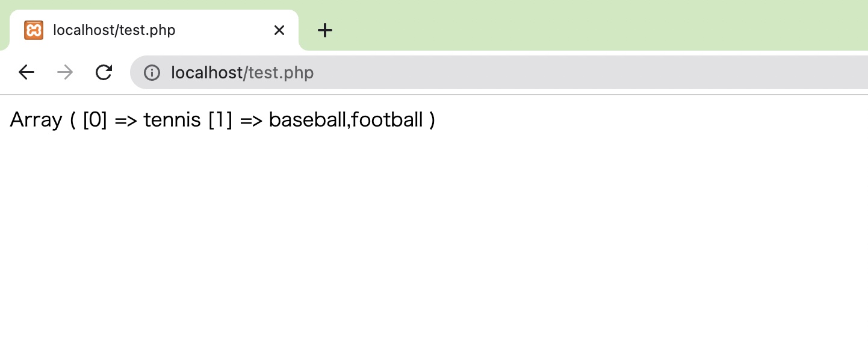Focus the address bar's empty area

[x=590, y=72]
